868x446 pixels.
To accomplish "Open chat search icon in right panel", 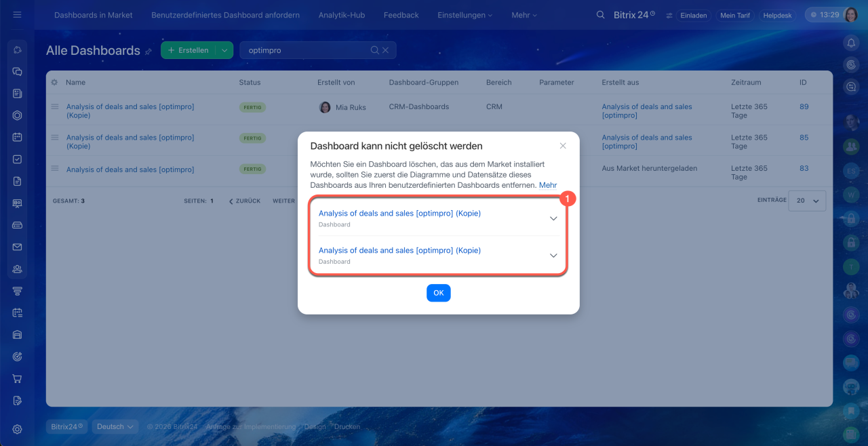I will pos(851,87).
